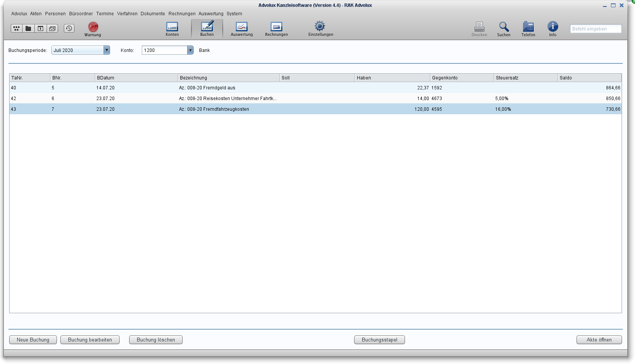
Task: Click the Gegenkonto column header
Action: coord(462,78)
